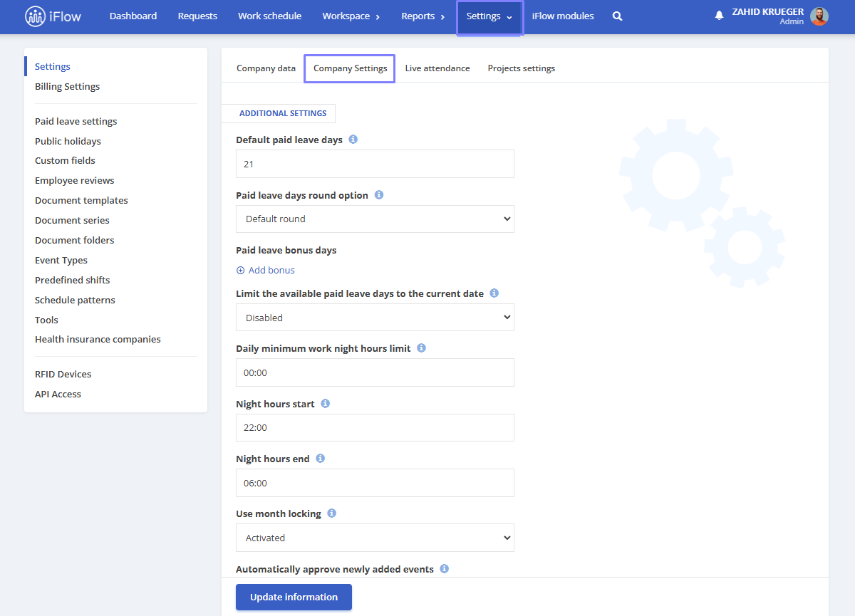Select the Company Settings tab

tap(350, 68)
